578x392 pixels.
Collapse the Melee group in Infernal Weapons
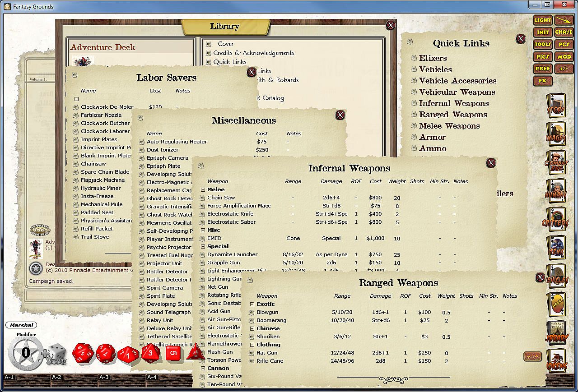pos(203,189)
